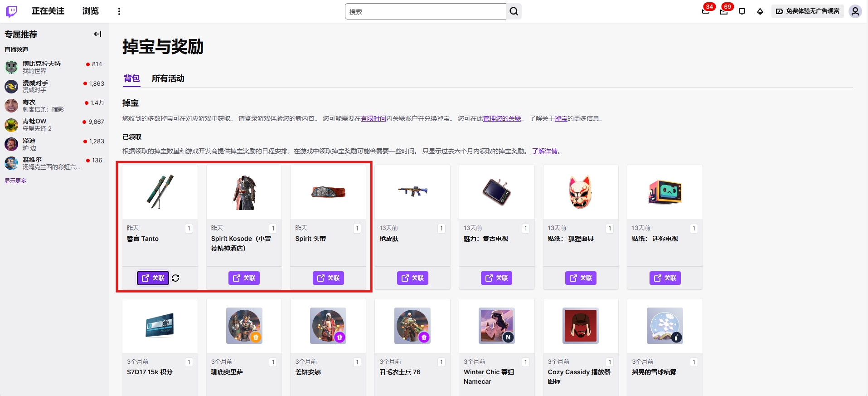The width and height of the screenshot is (868, 396).
Task: Focus the 搜索 input field
Action: (425, 11)
